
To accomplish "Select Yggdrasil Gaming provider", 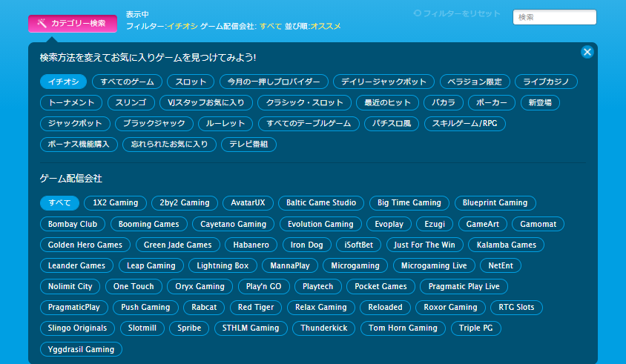I will coord(81,349).
